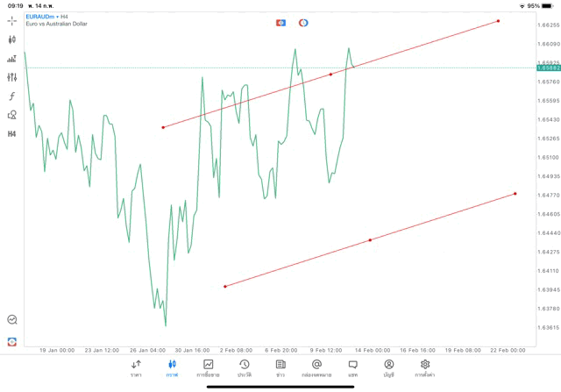Image resolution: width=561 pixels, height=392 pixels.
Task: Switch to the ราคา (Quotes) tab
Action: (136, 367)
